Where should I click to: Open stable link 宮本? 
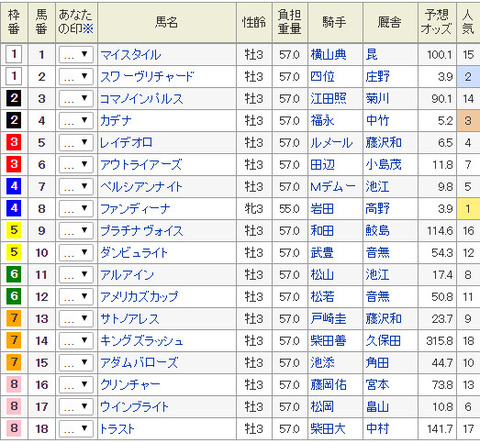[378, 385]
